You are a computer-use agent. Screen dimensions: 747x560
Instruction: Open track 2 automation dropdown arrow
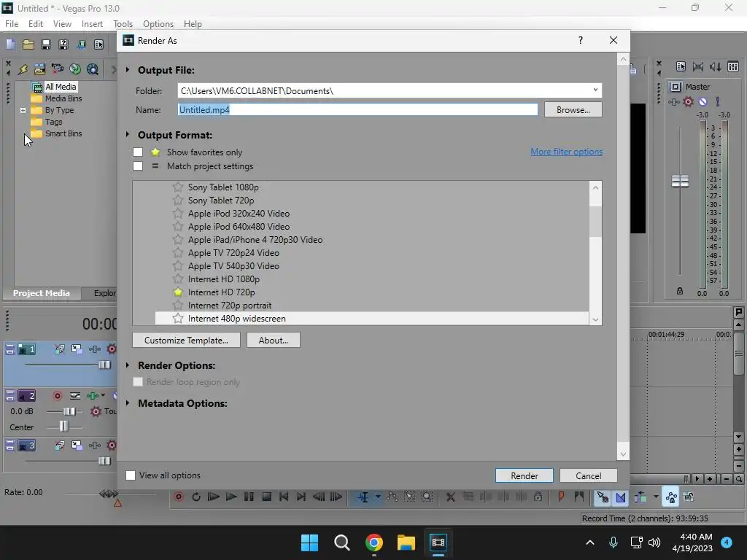pyautogui.click(x=103, y=395)
